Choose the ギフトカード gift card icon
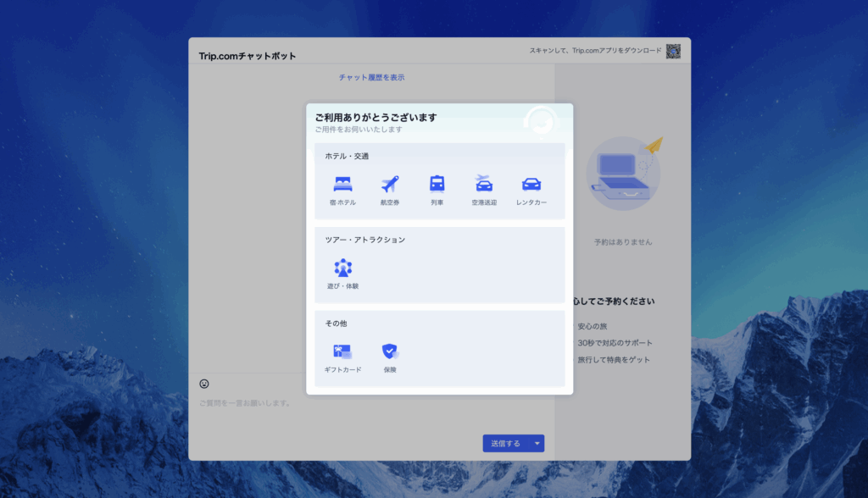 coord(342,351)
